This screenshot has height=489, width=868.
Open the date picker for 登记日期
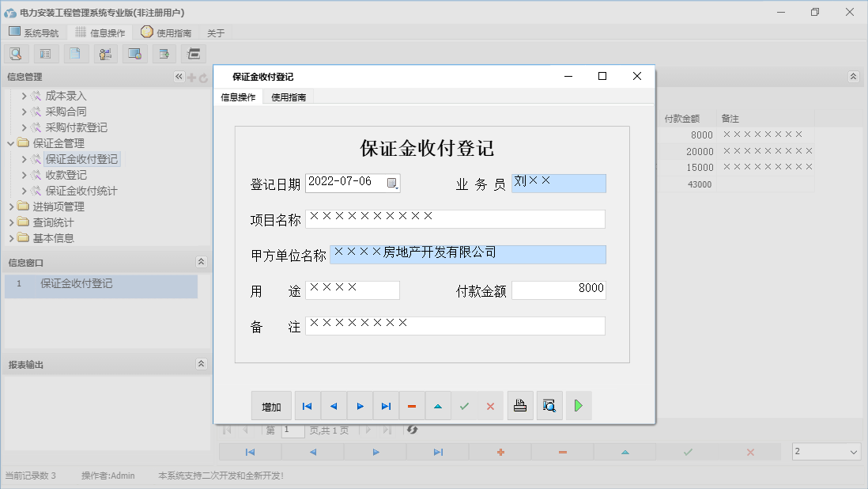[393, 183]
